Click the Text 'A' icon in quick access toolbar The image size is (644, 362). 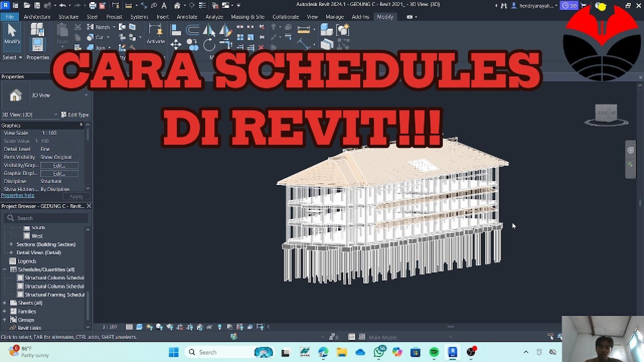click(164, 6)
